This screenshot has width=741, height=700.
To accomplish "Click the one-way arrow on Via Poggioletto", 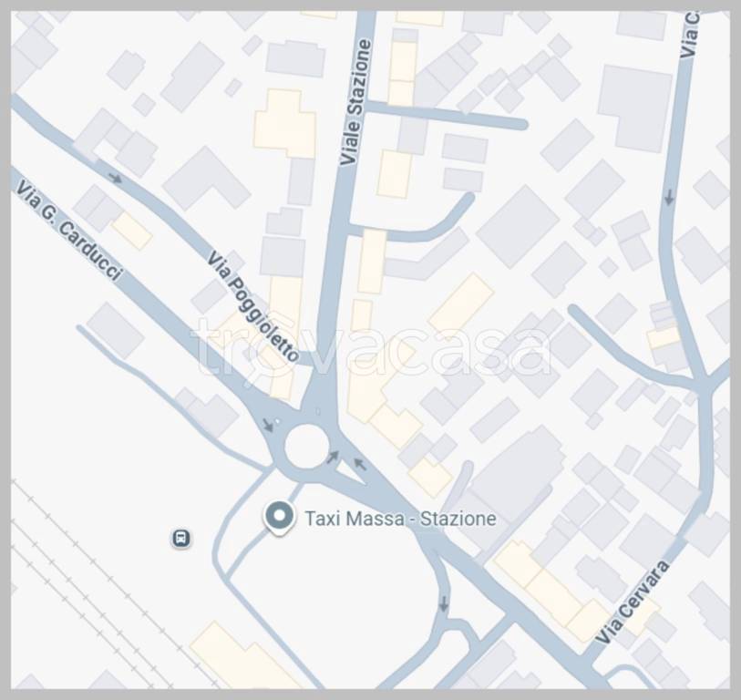I will pyautogui.click(x=116, y=179).
